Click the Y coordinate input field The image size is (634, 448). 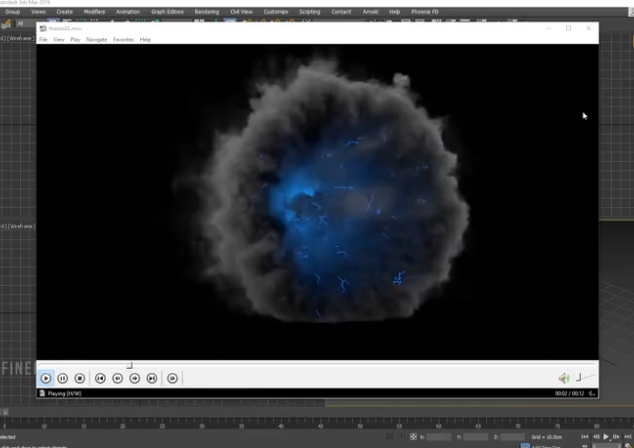(x=476, y=437)
